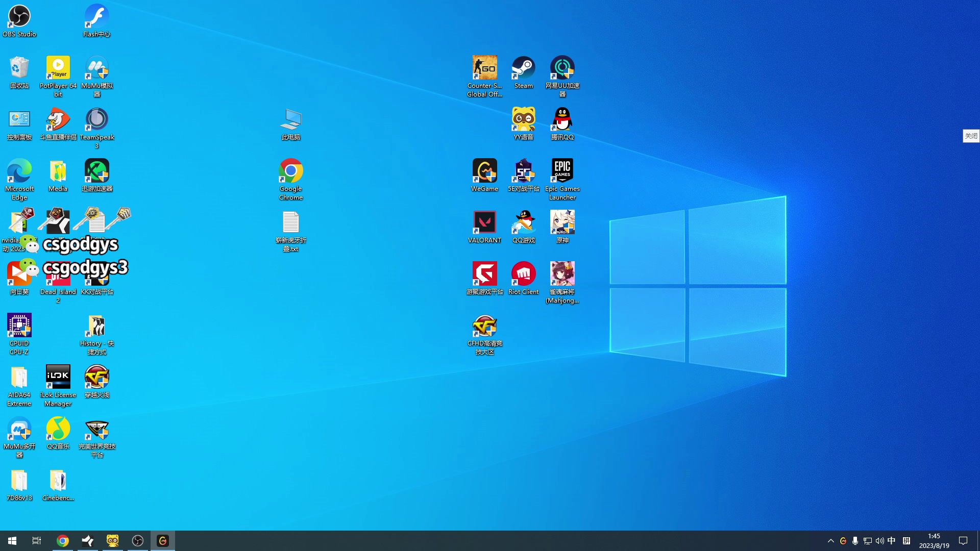This screenshot has width=980, height=551.
Task: Switch to Chrome in the taskbar
Action: pyautogui.click(x=63, y=541)
